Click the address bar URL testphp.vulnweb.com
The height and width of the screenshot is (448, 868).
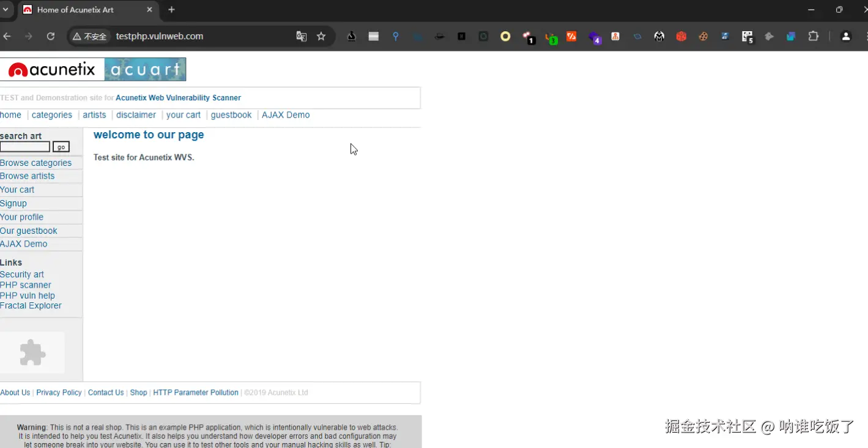160,36
